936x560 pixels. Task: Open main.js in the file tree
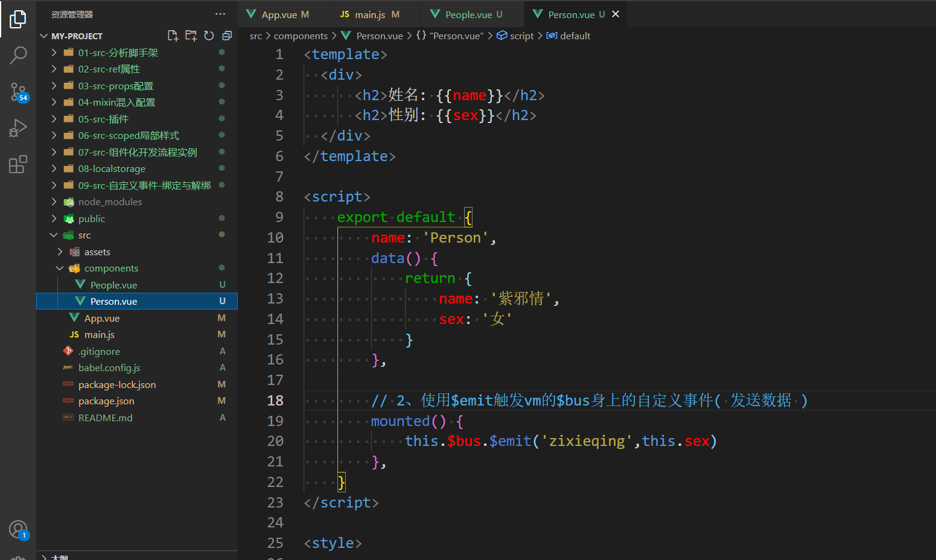pyautogui.click(x=137, y=334)
